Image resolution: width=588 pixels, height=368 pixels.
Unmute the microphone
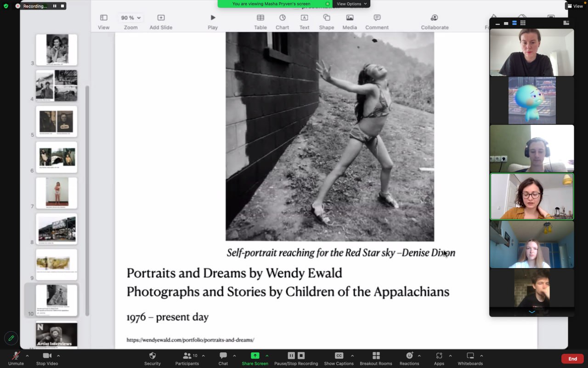point(16,358)
